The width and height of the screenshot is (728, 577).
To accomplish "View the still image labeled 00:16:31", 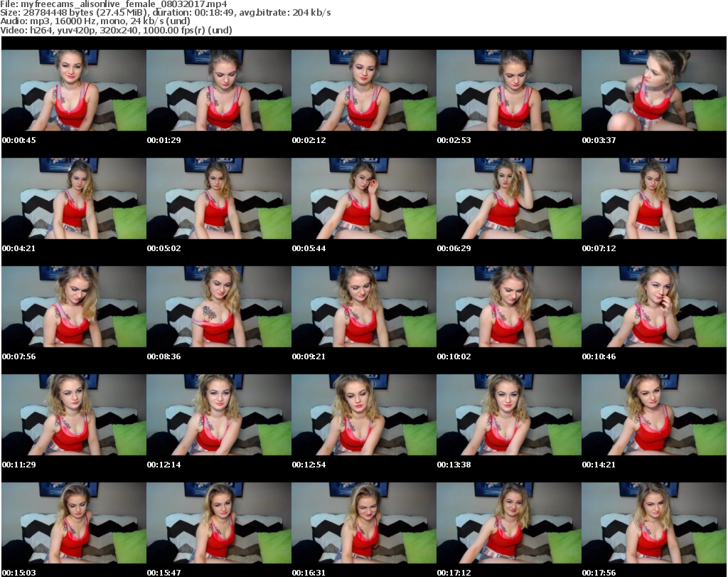I will [363, 523].
